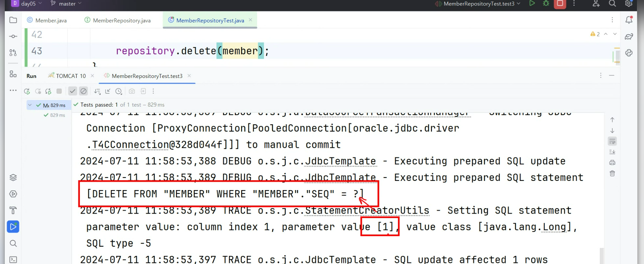Image resolution: width=644 pixels, height=264 pixels.
Task: Stop the test run in Run toolbar
Action: pos(59,91)
